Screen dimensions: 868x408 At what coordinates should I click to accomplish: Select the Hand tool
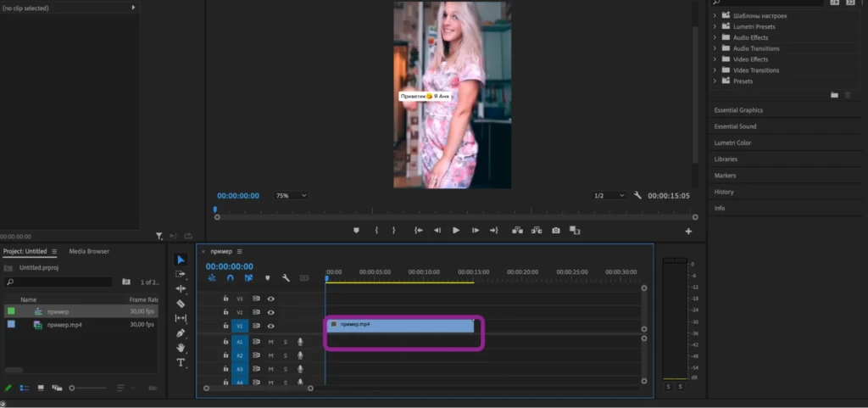point(181,348)
